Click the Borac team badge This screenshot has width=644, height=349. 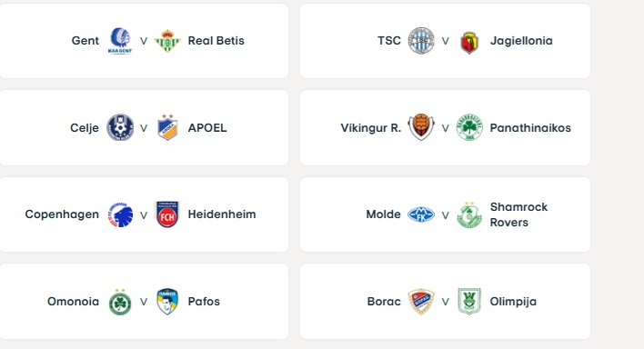click(421, 302)
